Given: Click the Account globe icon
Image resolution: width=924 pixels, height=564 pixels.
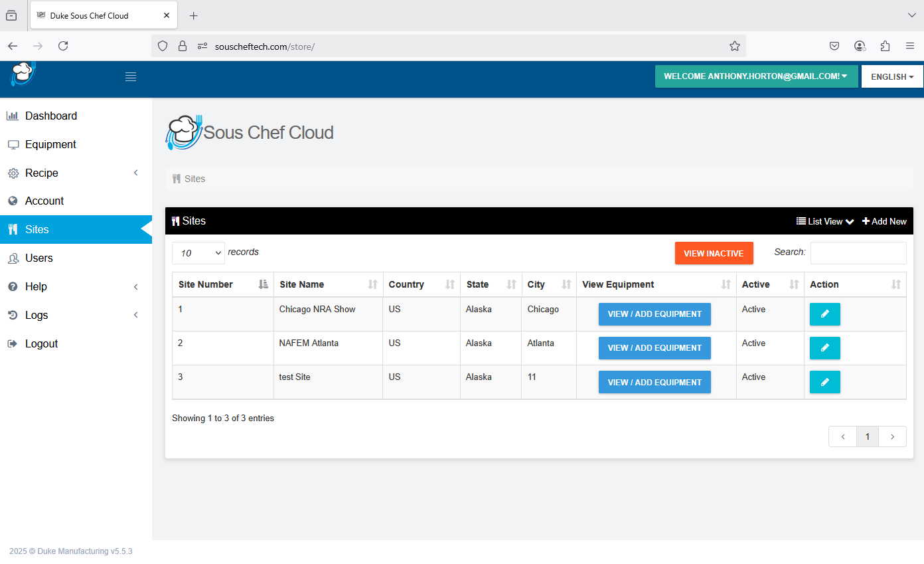Looking at the screenshot, I should tap(13, 201).
